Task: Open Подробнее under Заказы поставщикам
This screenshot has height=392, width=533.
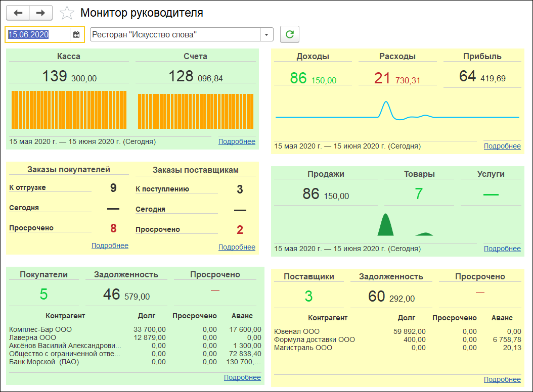Action: (x=237, y=247)
